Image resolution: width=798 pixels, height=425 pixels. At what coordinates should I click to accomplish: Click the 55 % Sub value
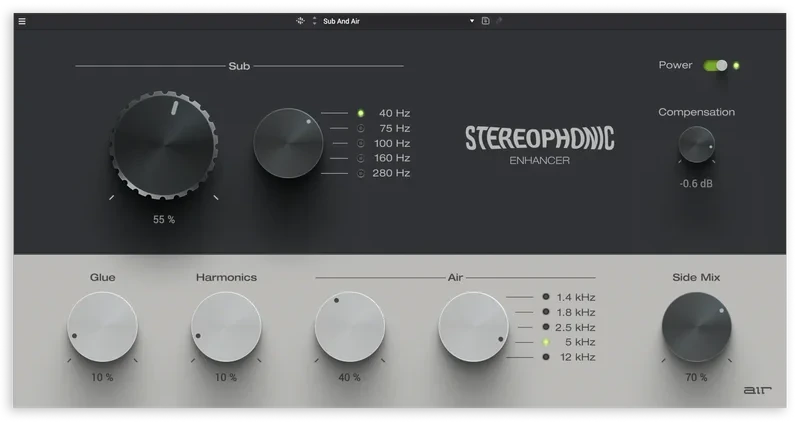click(x=164, y=219)
